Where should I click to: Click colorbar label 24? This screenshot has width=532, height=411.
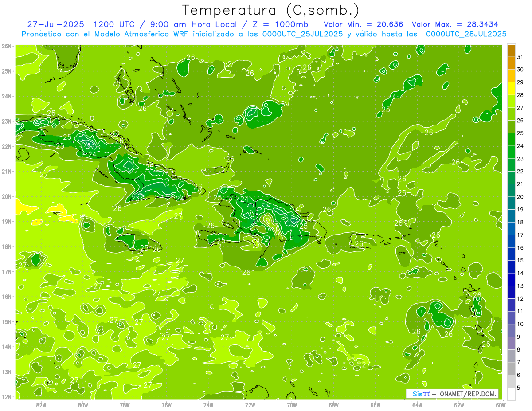coord(520,146)
